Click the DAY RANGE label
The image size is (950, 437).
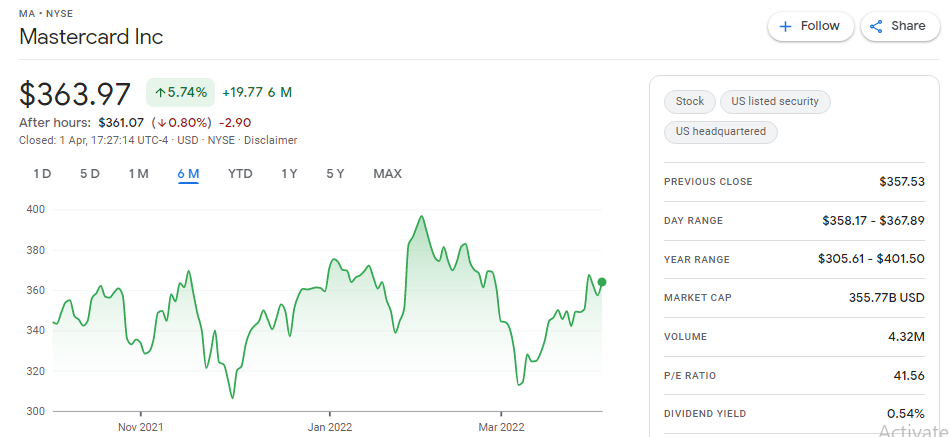pos(694,221)
